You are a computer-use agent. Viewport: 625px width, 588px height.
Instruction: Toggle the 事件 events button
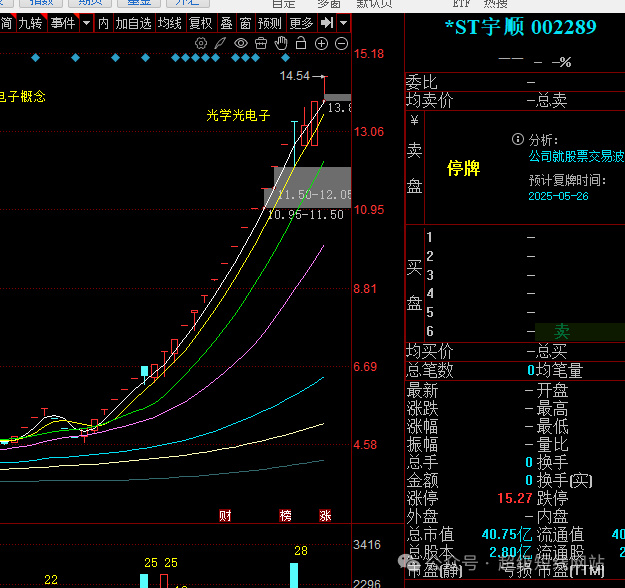coord(63,23)
